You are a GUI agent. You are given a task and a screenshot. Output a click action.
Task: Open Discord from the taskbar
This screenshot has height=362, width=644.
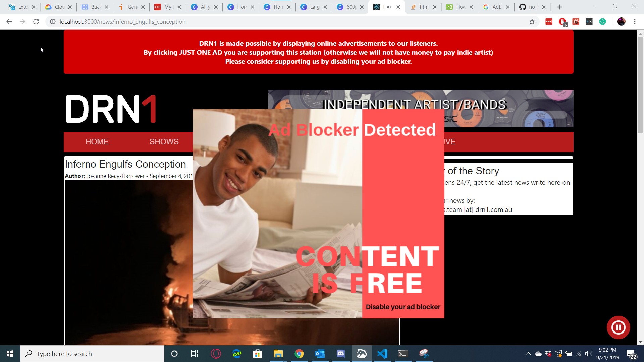[340, 354]
